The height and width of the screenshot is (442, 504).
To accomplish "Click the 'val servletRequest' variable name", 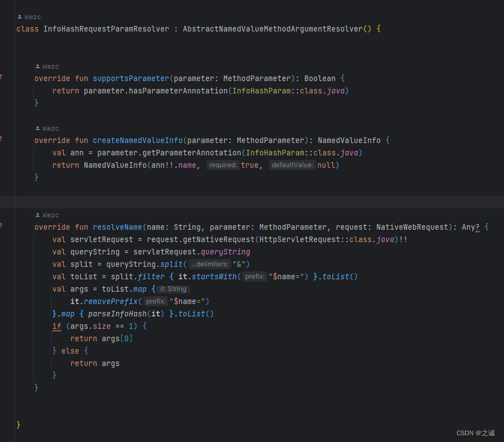I will point(102,240).
